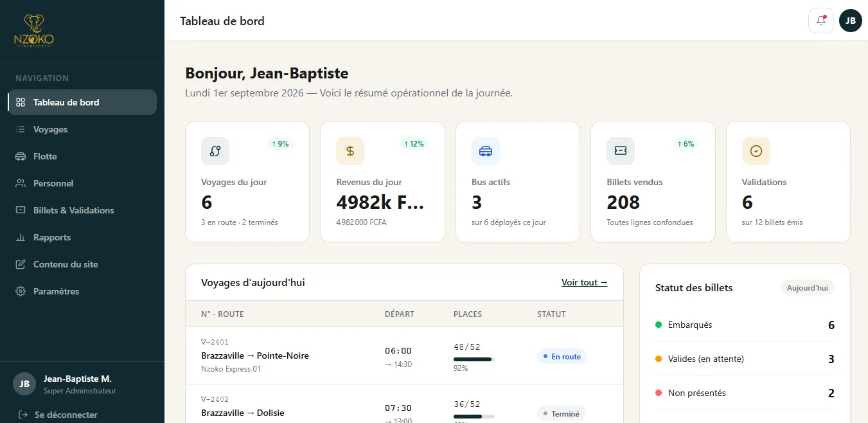This screenshot has height=423, width=868.
Task: Open the Personnel section
Action: tap(82, 183)
